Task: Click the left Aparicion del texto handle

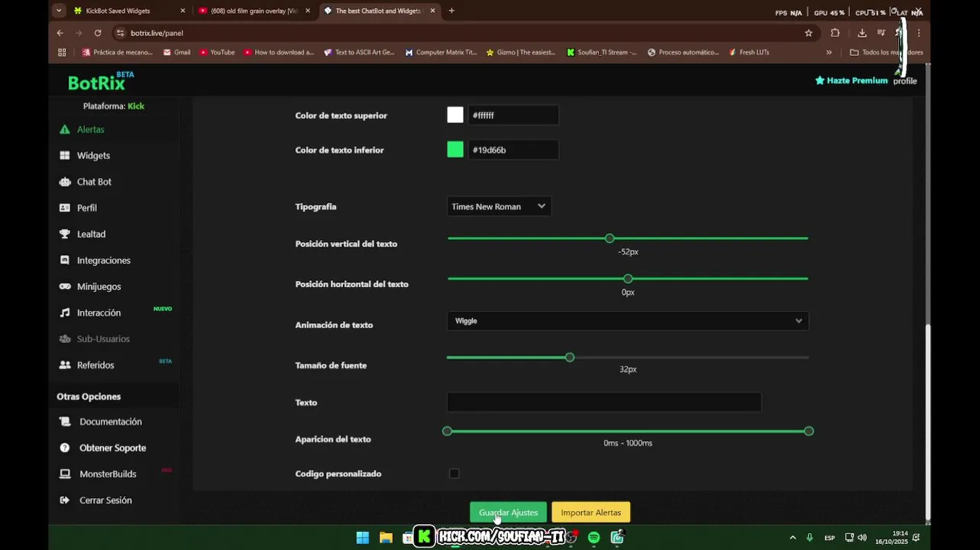Action: [448, 432]
